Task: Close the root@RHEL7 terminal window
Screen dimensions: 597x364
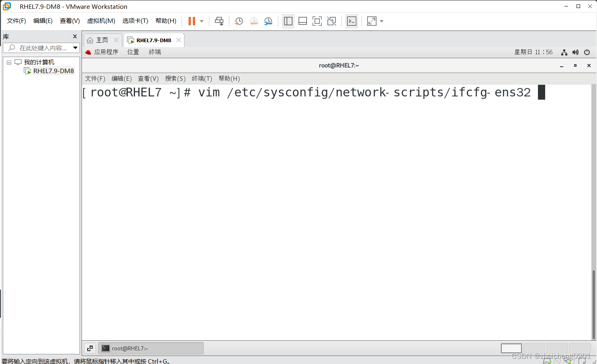Action: pos(589,65)
